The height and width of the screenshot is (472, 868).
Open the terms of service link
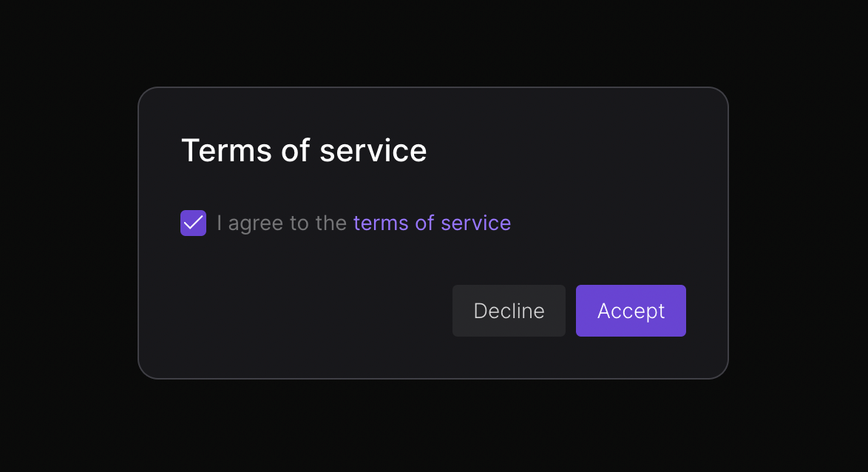click(x=432, y=223)
